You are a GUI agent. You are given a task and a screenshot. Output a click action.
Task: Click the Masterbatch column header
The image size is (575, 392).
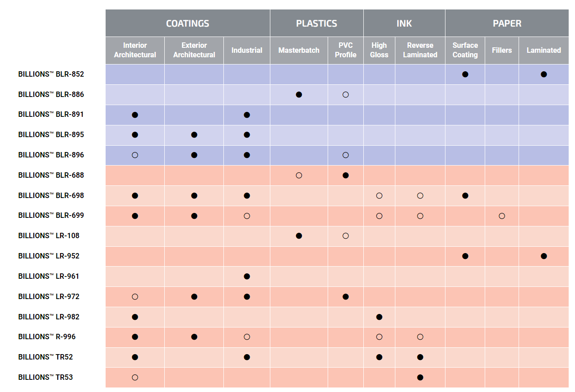[299, 50]
